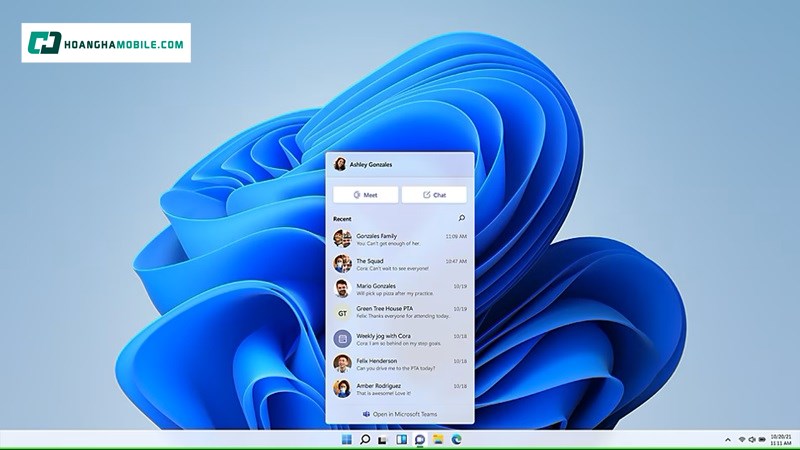Open Task View from the taskbar

tap(383, 439)
